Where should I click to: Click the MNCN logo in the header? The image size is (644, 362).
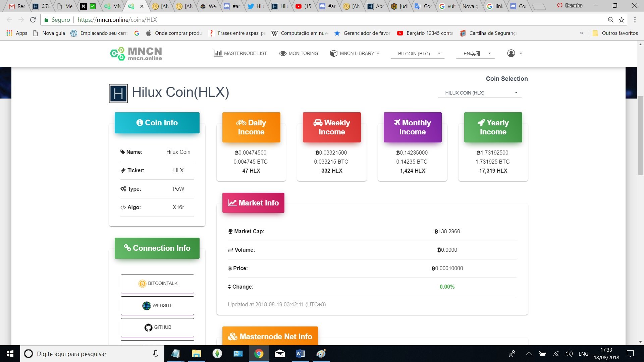tap(136, 54)
